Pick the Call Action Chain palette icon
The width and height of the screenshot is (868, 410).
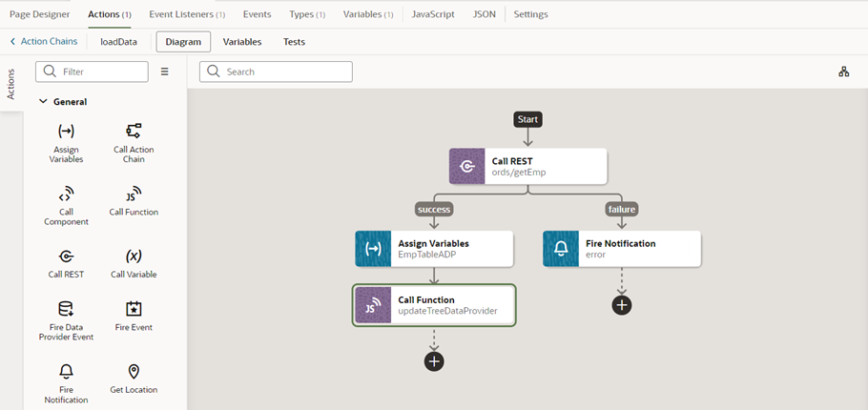coord(134,132)
